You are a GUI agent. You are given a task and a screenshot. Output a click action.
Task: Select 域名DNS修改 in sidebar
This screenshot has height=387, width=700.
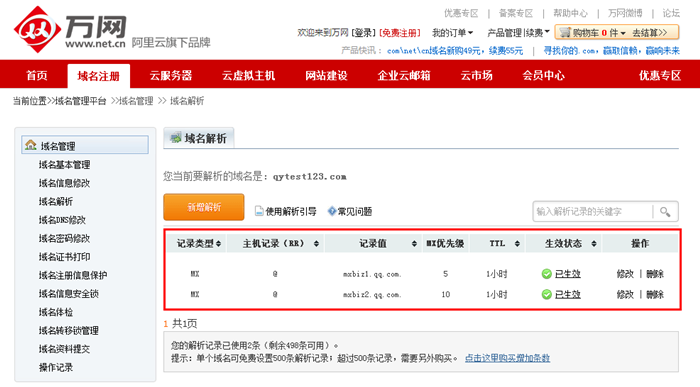pos(62,220)
